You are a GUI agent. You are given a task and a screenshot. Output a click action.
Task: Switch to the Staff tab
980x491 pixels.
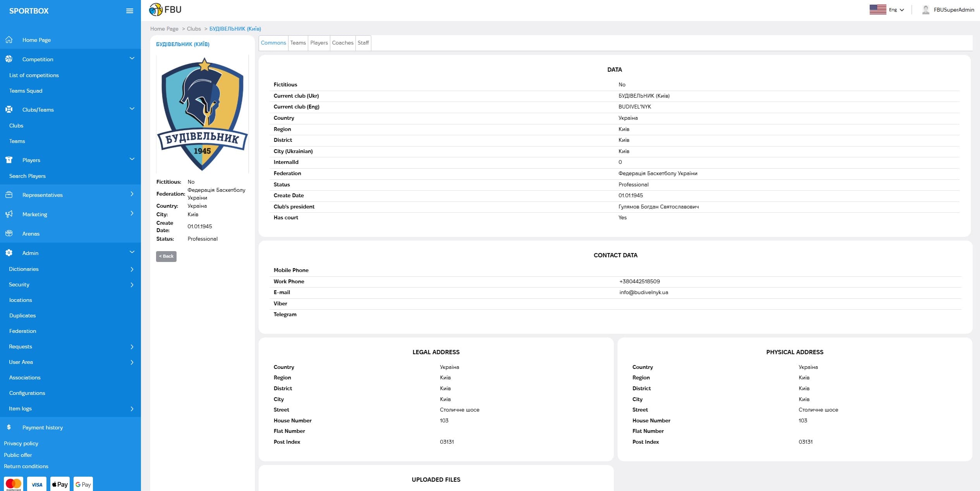tap(363, 43)
